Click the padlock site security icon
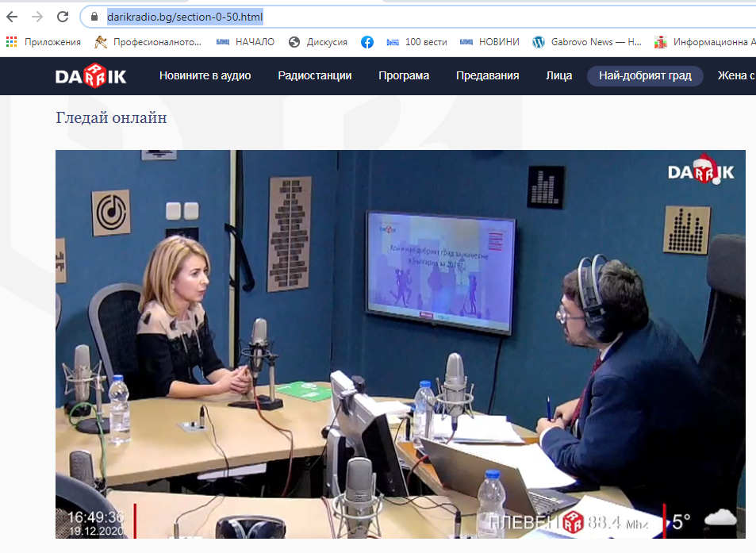This screenshot has height=553, width=756. (x=94, y=17)
